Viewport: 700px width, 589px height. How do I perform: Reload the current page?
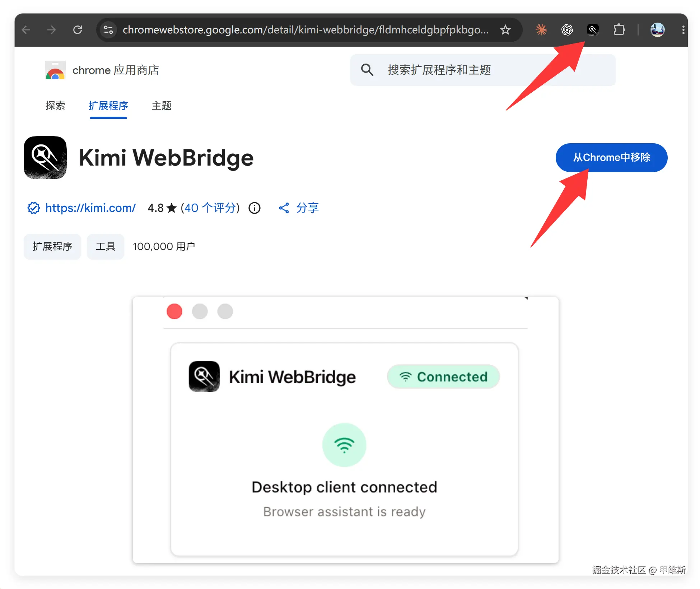coord(78,30)
